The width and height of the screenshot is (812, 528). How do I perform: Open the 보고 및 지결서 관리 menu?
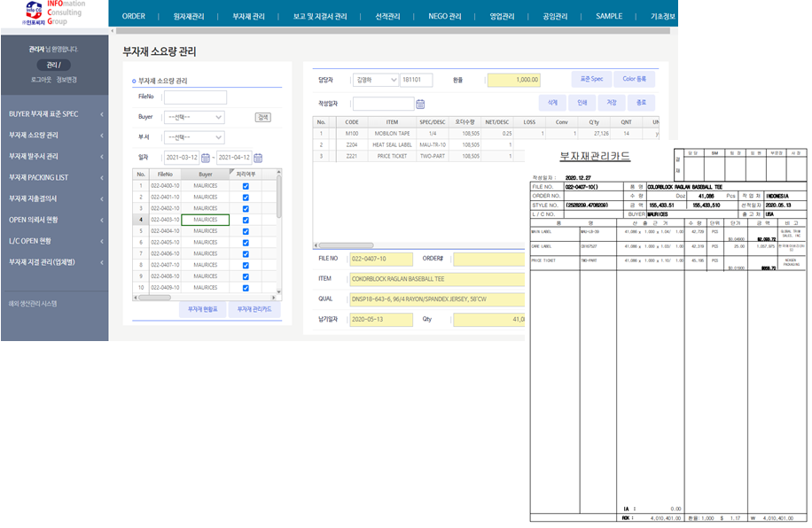(x=319, y=16)
